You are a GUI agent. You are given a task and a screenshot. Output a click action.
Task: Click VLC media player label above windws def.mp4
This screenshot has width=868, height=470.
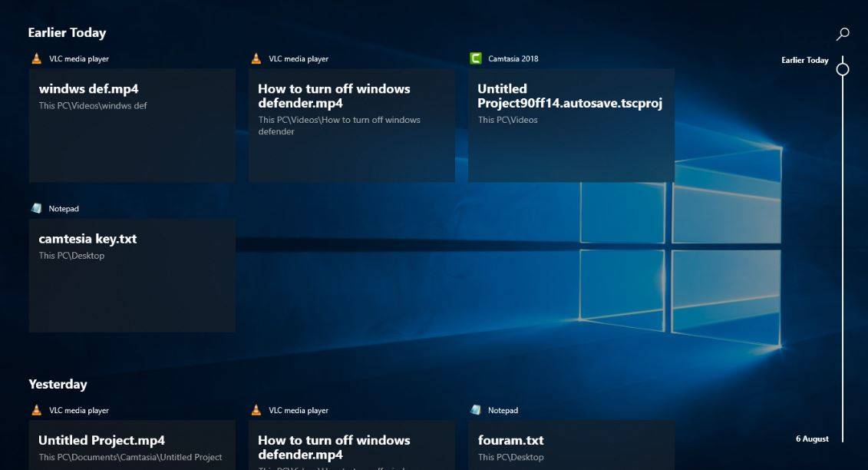click(78, 58)
